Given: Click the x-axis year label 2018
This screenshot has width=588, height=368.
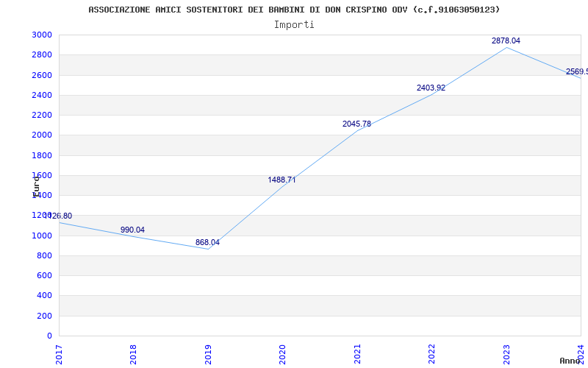Looking at the screenshot, I should (133, 355).
